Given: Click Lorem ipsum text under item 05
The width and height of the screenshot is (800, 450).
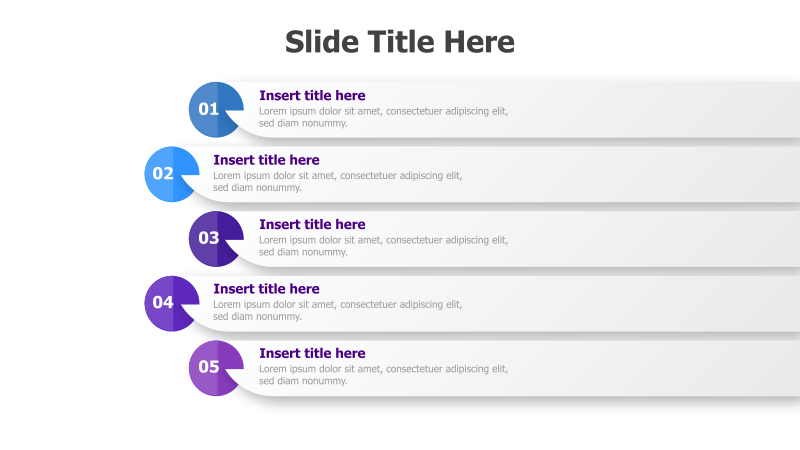Looking at the screenshot, I should click(383, 374).
